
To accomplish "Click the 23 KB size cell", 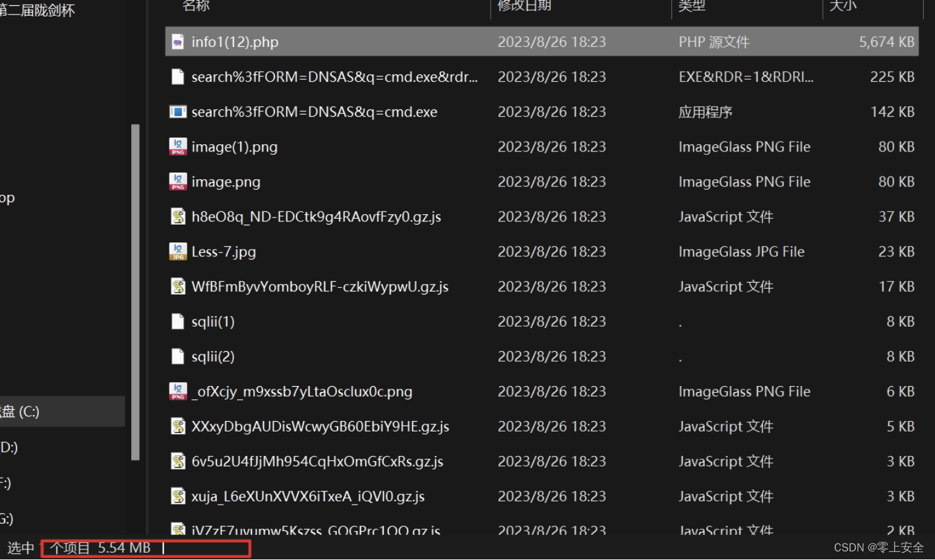I will (896, 252).
